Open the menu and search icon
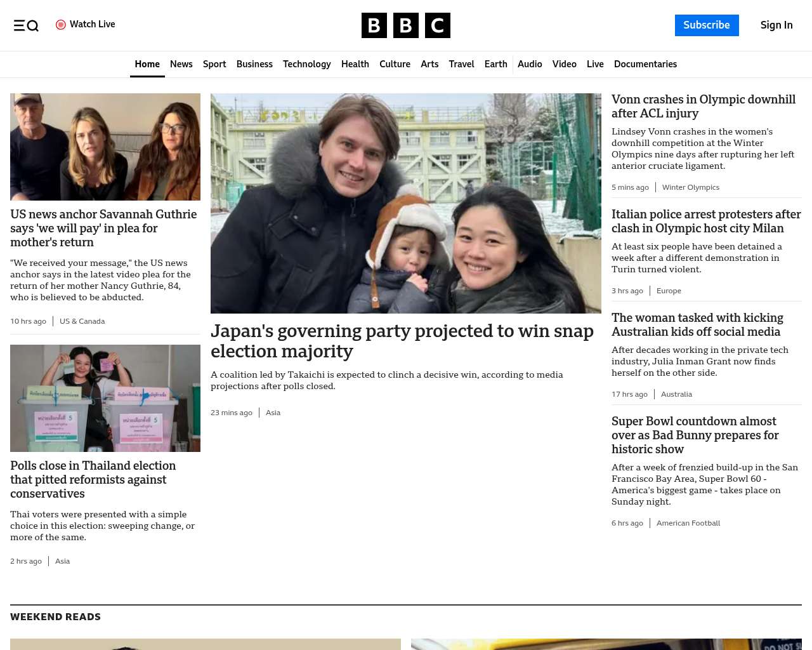This screenshot has width=812, height=650. [x=26, y=25]
